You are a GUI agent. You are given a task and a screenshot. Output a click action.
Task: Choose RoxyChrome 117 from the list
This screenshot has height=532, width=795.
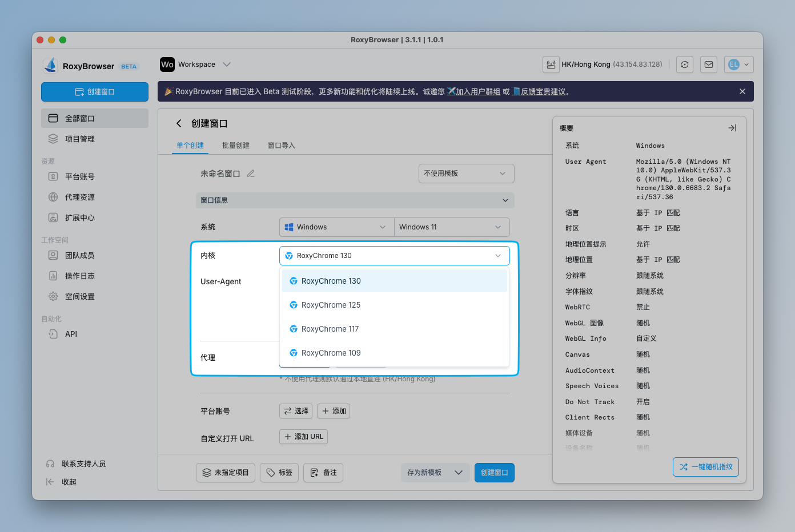pos(395,329)
